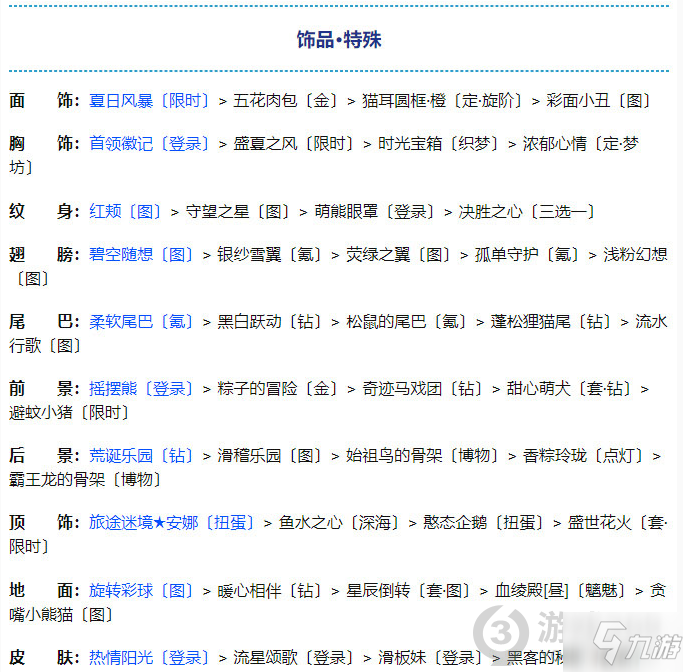Click the 翅膀 row label
Viewport: 683px width, 672px height.
pos(44,254)
